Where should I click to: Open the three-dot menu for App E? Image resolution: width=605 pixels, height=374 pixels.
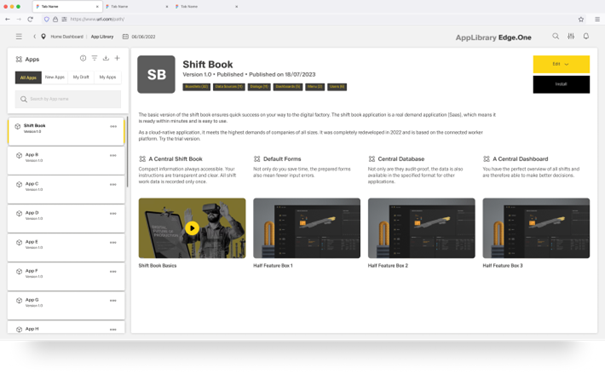pyautogui.click(x=113, y=242)
